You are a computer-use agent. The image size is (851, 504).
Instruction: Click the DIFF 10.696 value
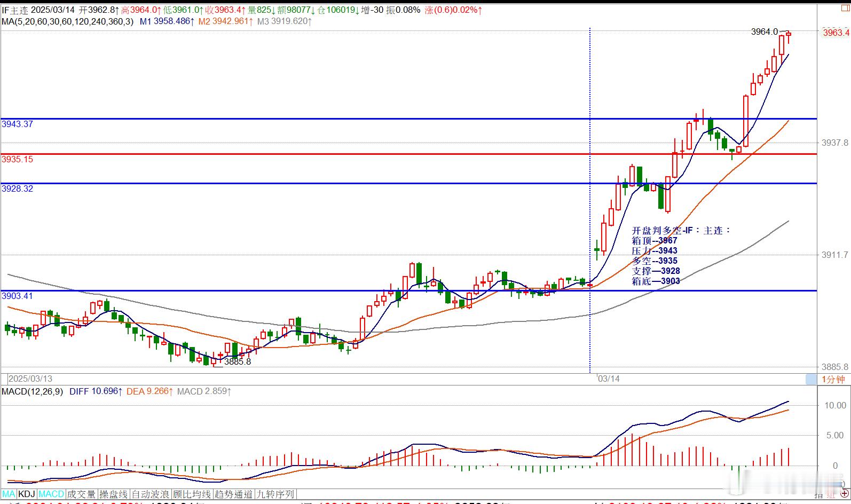[96, 391]
